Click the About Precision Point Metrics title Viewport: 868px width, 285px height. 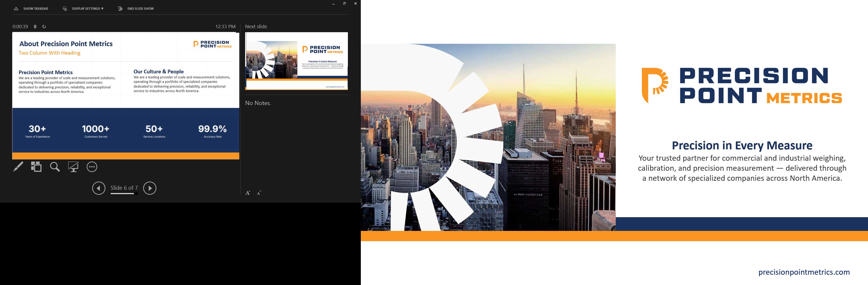(66, 44)
